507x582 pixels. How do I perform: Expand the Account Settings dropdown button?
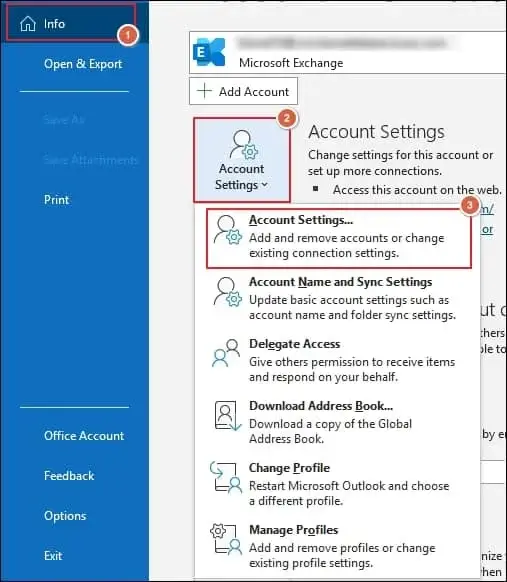click(242, 160)
